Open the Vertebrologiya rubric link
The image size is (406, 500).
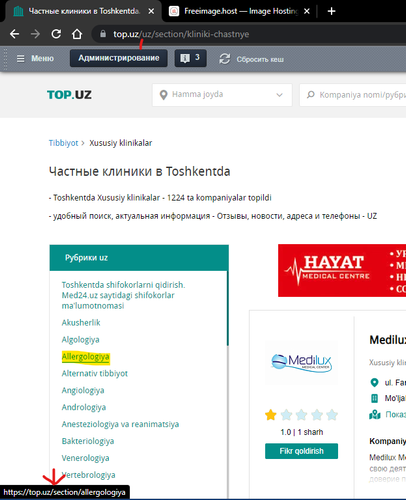coord(88,475)
